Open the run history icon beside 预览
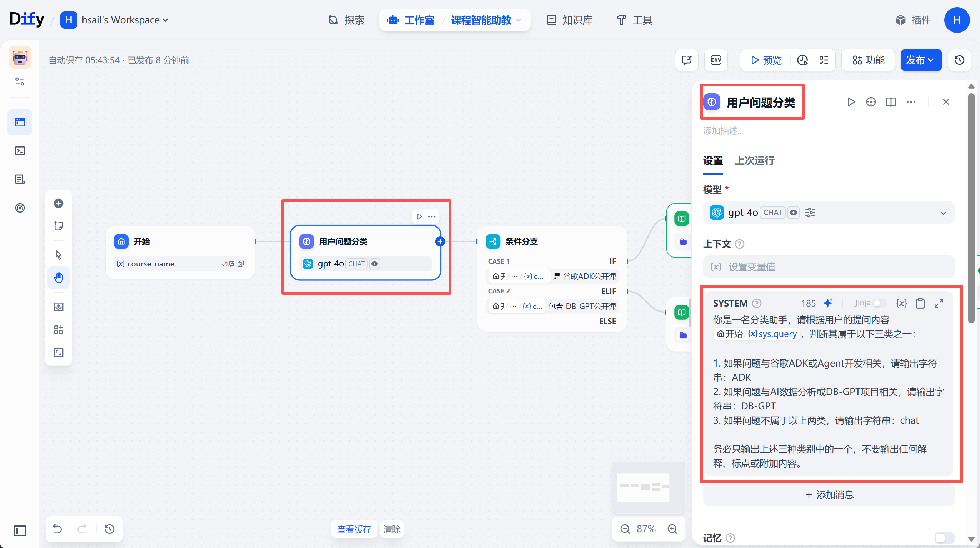 tap(802, 60)
